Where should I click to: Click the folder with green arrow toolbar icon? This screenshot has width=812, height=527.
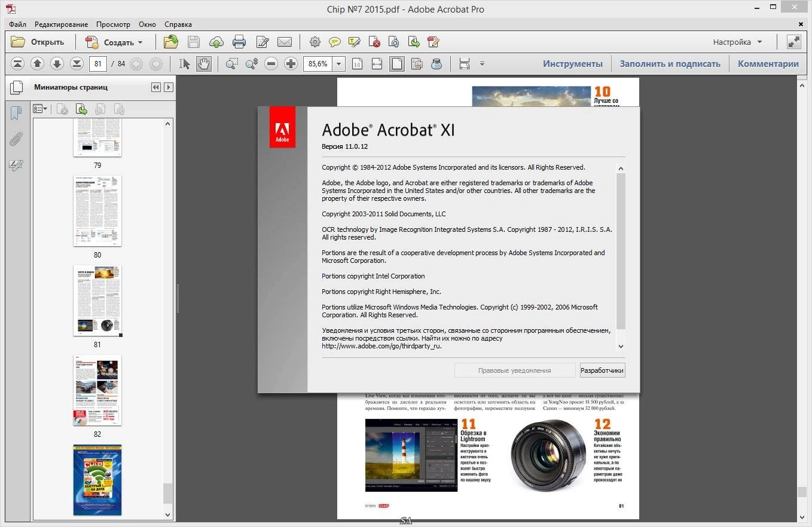coord(172,42)
